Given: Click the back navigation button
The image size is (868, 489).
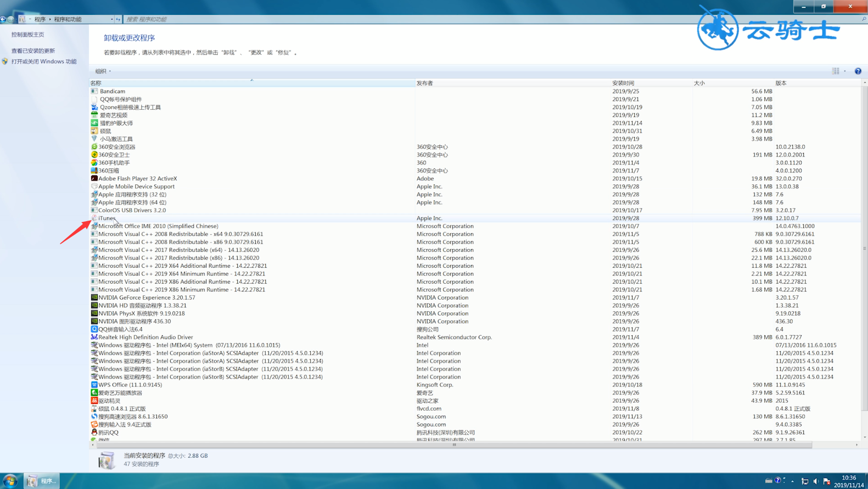Looking at the screenshot, I should click(x=3, y=19).
